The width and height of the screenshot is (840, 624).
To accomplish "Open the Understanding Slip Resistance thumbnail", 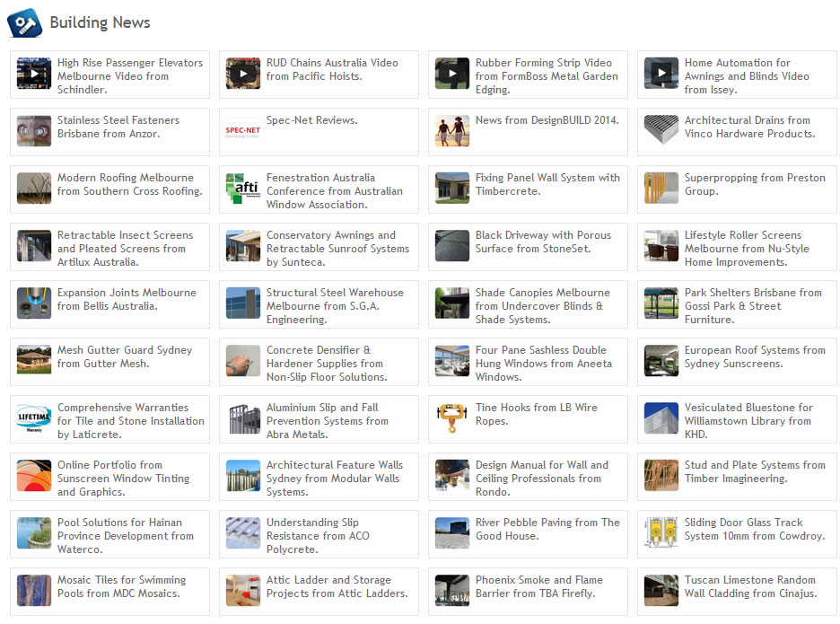I will click(243, 532).
